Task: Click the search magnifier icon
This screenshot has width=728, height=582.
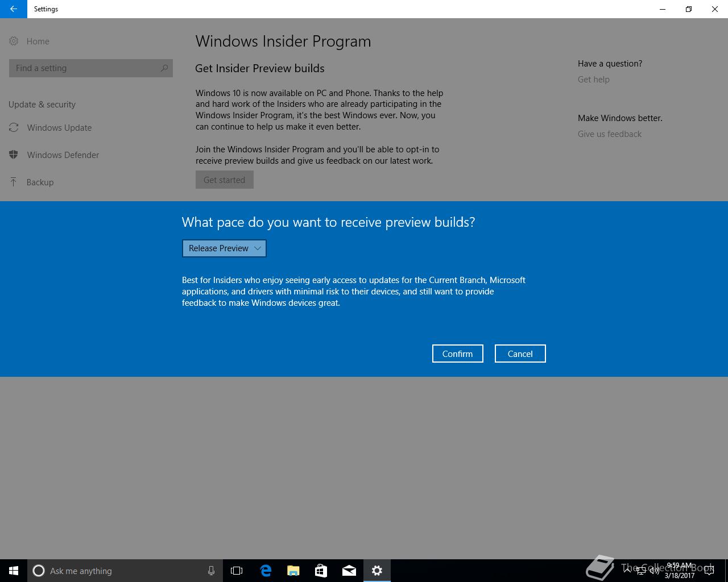Action: 164,68
